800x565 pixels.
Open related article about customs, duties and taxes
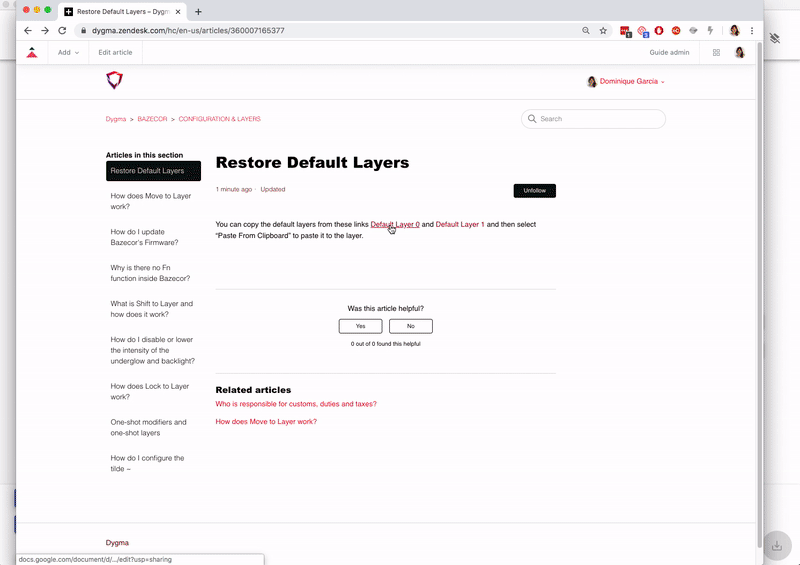[x=296, y=404]
